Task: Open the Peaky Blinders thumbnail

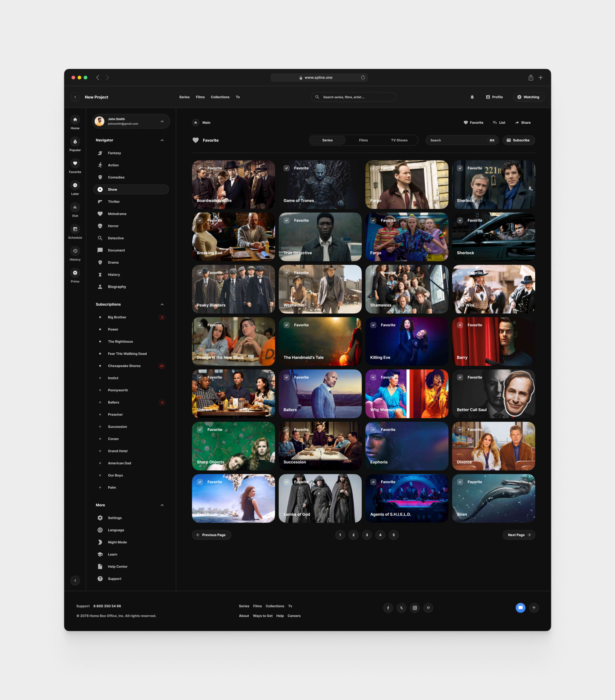Action: tap(233, 289)
